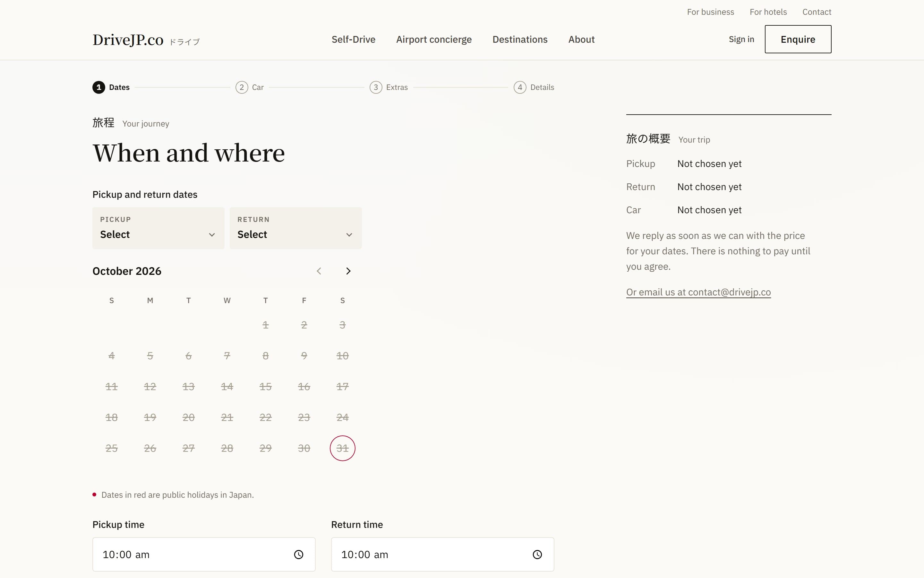Pick the 17th of October
This screenshot has height=578, width=924.
click(x=343, y=387)
